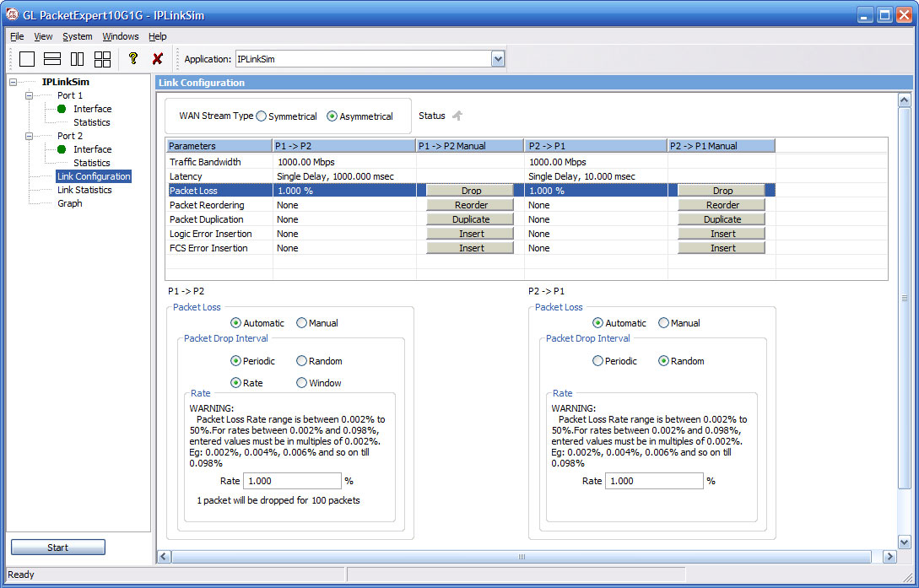Select the Port 1 tree node label
The height and width of the screenshot is (588, 919).
tap(70, 95)
